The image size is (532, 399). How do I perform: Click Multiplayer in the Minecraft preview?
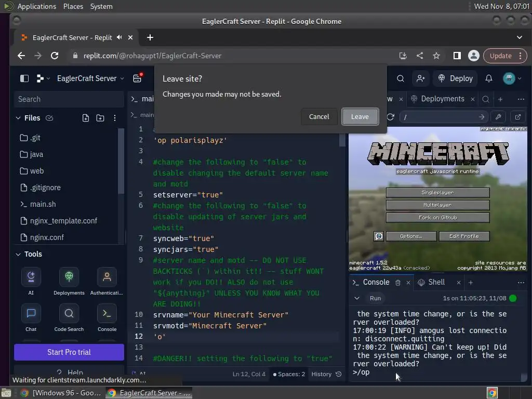pyautogui.click(x=437, y=205)
